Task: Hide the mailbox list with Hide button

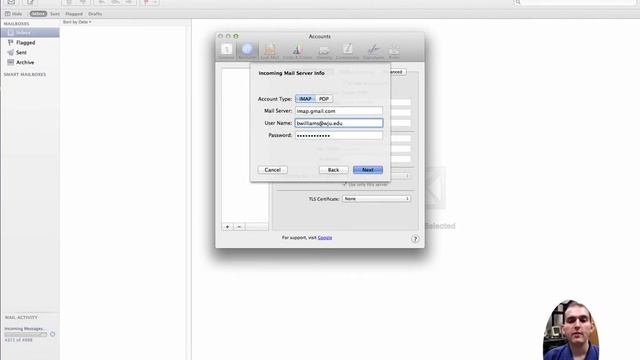Action: [14, 14]
